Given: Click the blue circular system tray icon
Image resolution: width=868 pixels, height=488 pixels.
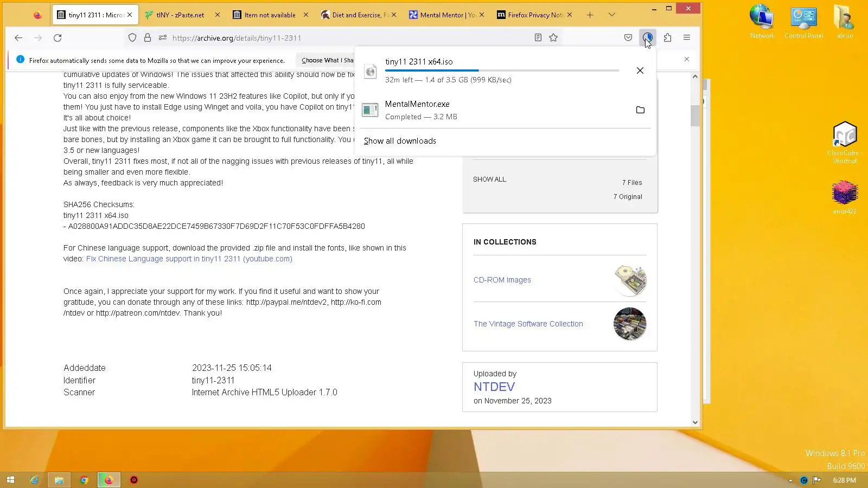Looking at the screenshot, I should pyautogui.click(x=804, y=480).
